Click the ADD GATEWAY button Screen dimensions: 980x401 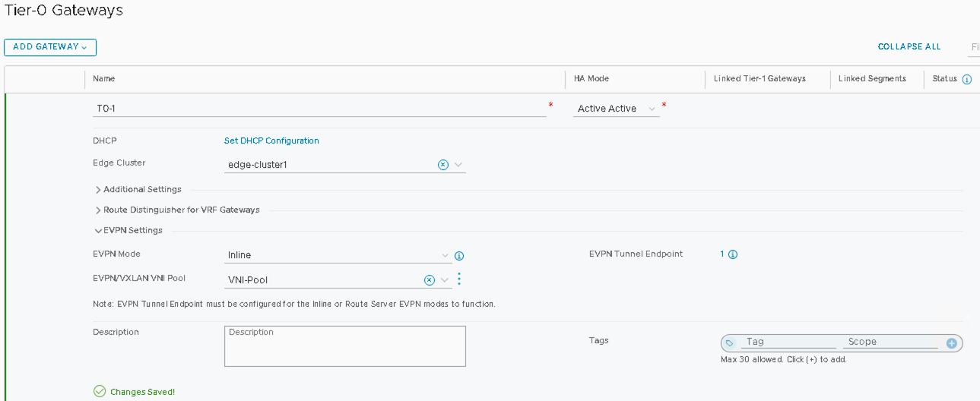click(x=50, y=47)
